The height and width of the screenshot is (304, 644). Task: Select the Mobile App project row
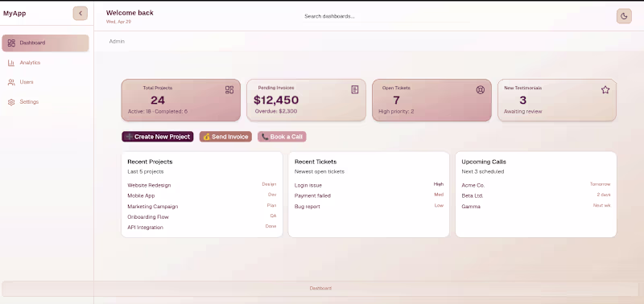202,195
